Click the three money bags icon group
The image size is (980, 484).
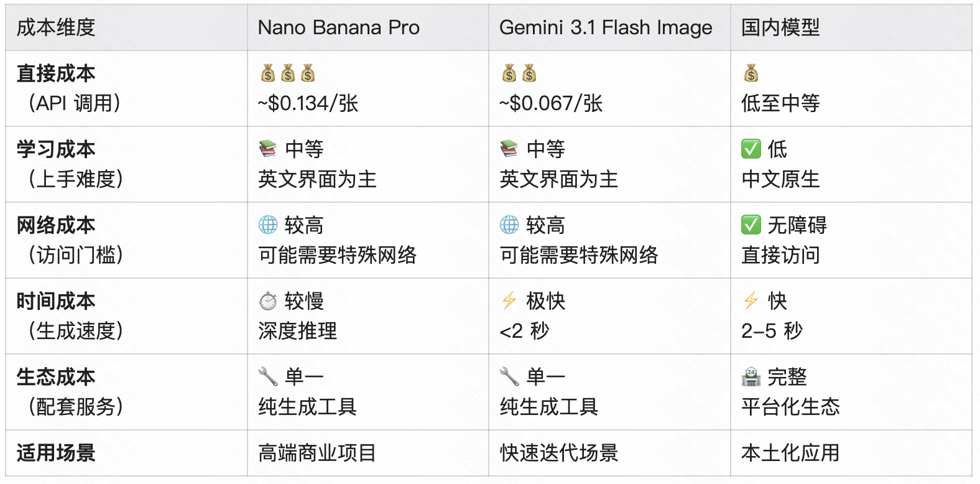pos(288,73)
